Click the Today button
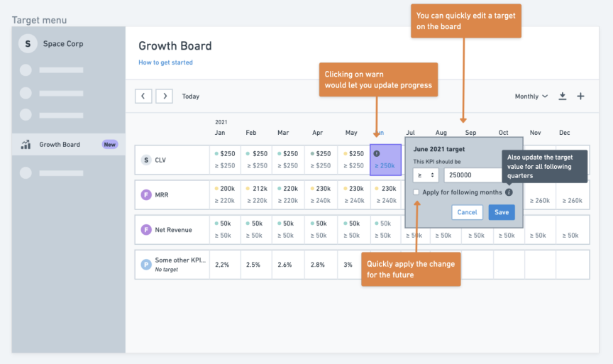Screen dimensions: 613x364 tap(191, 96)
